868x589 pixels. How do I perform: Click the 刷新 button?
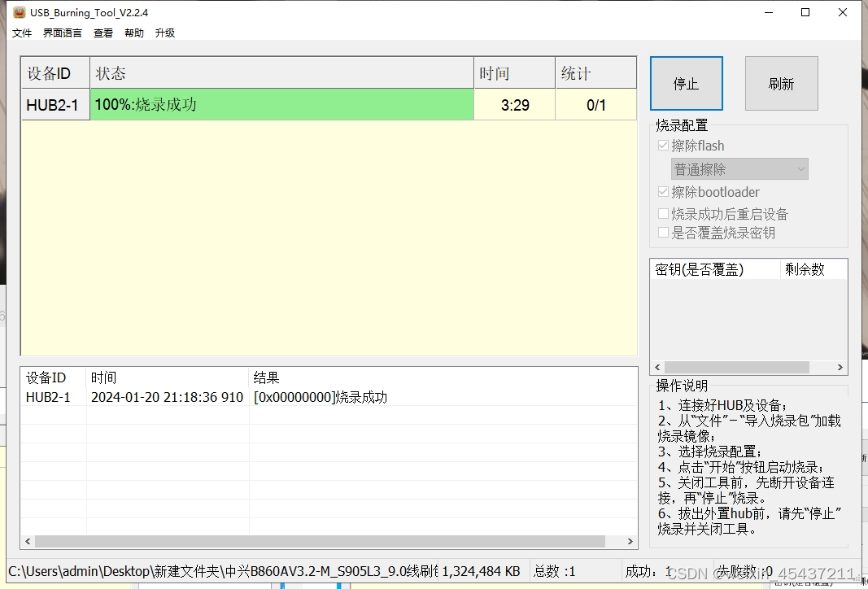pyautogui.click(x=781, y=84)
